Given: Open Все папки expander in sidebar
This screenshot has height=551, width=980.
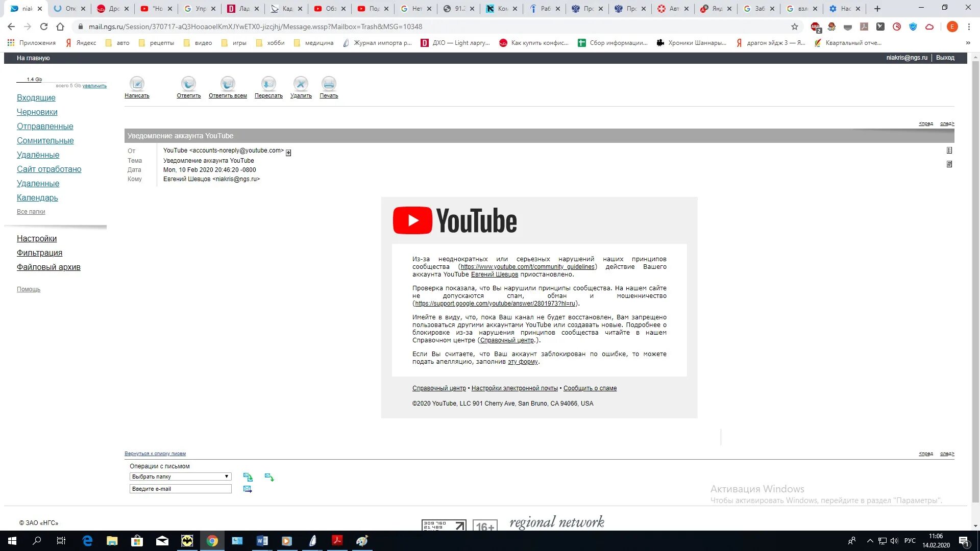Looking at the screenshot, I should (x=31, y=211).
